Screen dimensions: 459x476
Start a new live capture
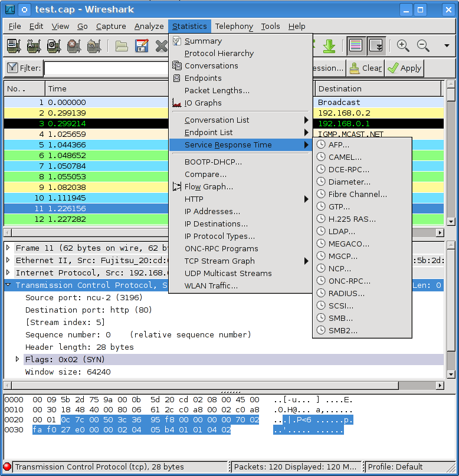tap(54, 46)
